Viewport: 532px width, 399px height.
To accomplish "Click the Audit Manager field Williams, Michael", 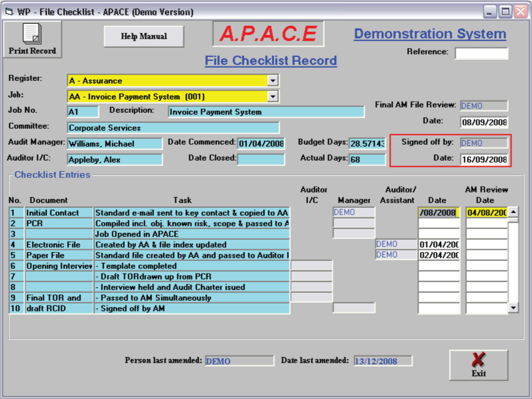I will (115, 144).
